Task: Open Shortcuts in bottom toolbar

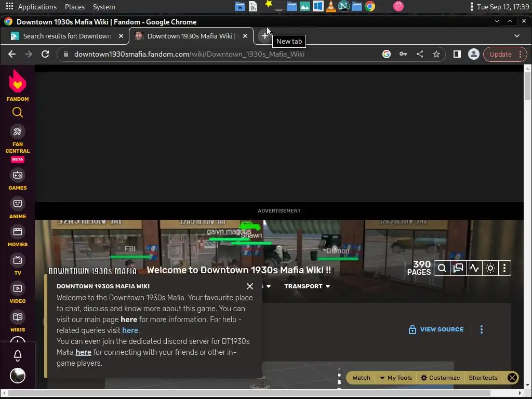Action: [483, 378]
